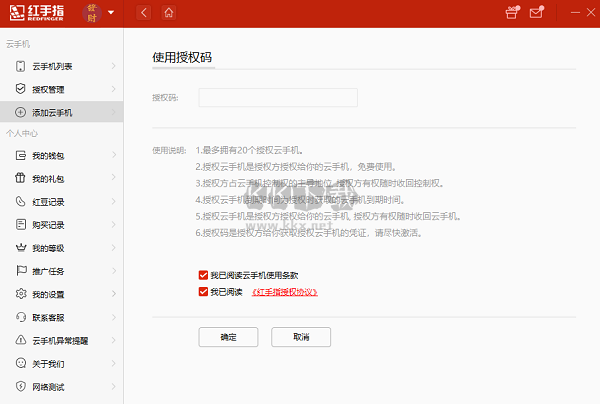Open the 《红手指授权协议》 link
This screenshot has width=600, height=404.
coord(284,292)
